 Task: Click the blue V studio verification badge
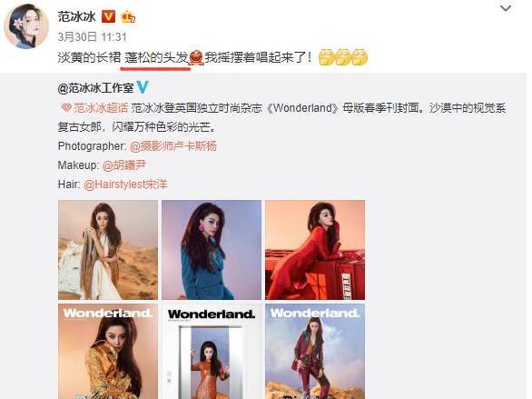coord(143,87)
